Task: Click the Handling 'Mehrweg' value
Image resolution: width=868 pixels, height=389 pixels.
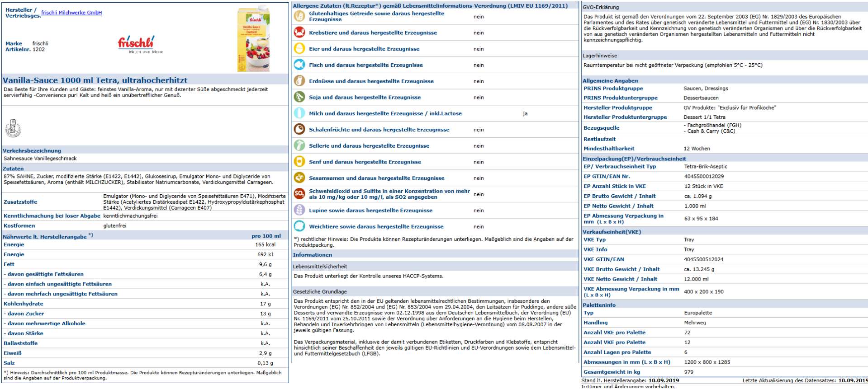Action: 695,323
